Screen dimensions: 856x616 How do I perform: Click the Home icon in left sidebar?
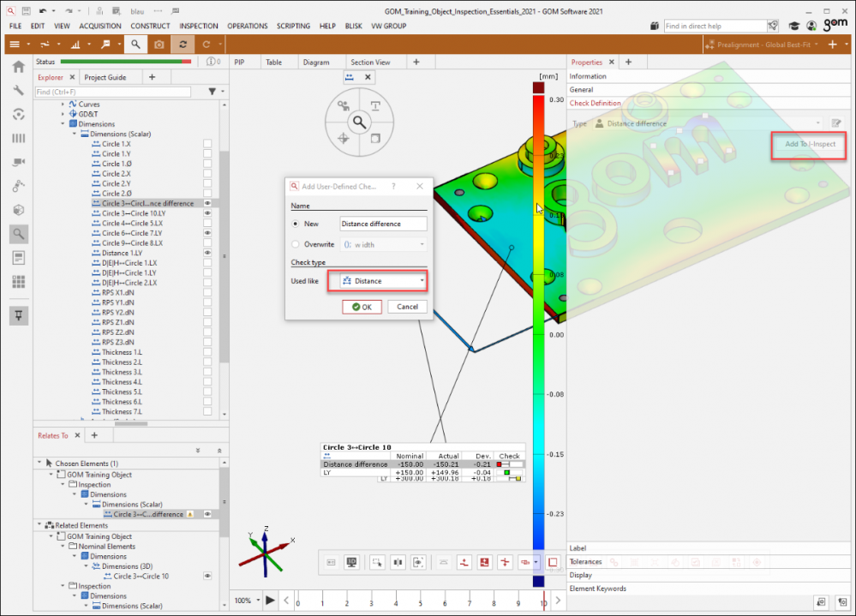click(x=18, y=67)
